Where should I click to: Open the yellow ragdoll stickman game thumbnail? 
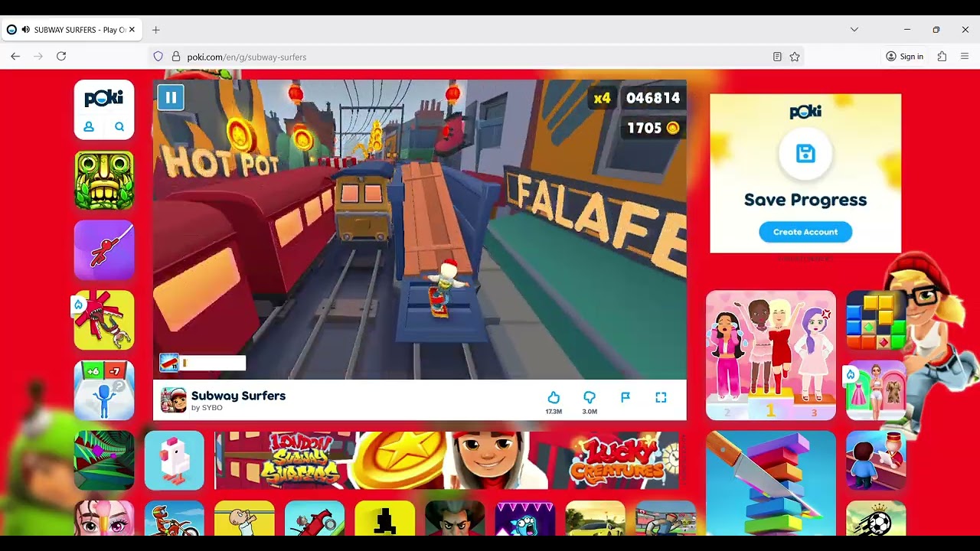click(104, 320)
